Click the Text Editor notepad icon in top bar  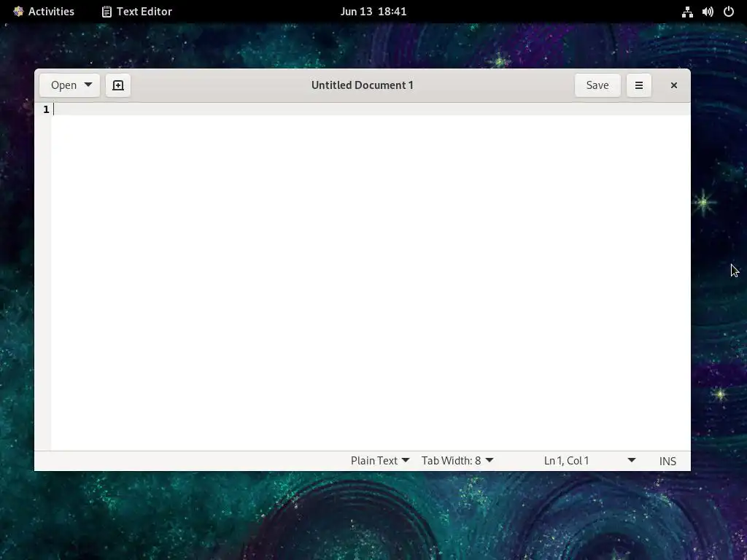(x=107, y=12)
